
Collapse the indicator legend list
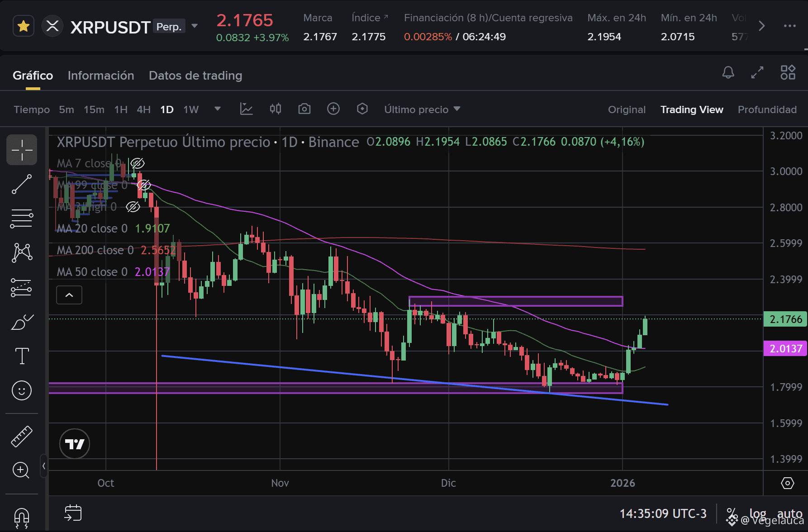pyautogui.click(x=69, y=295)
